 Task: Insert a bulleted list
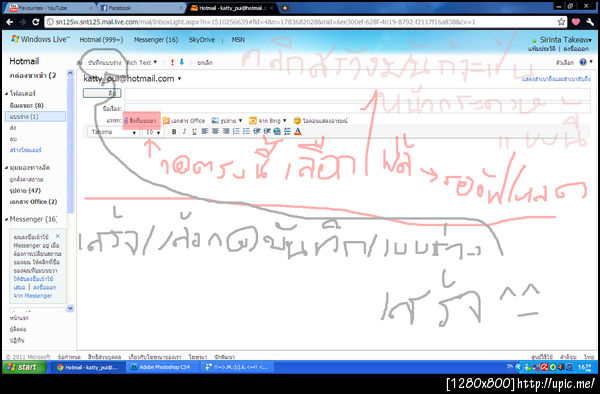click(246, 132)
